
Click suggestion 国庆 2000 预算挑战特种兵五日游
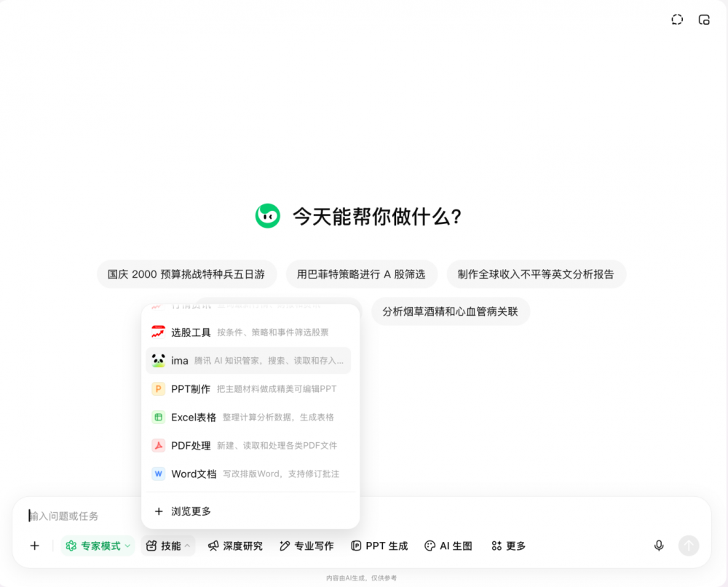click(186, 274)
